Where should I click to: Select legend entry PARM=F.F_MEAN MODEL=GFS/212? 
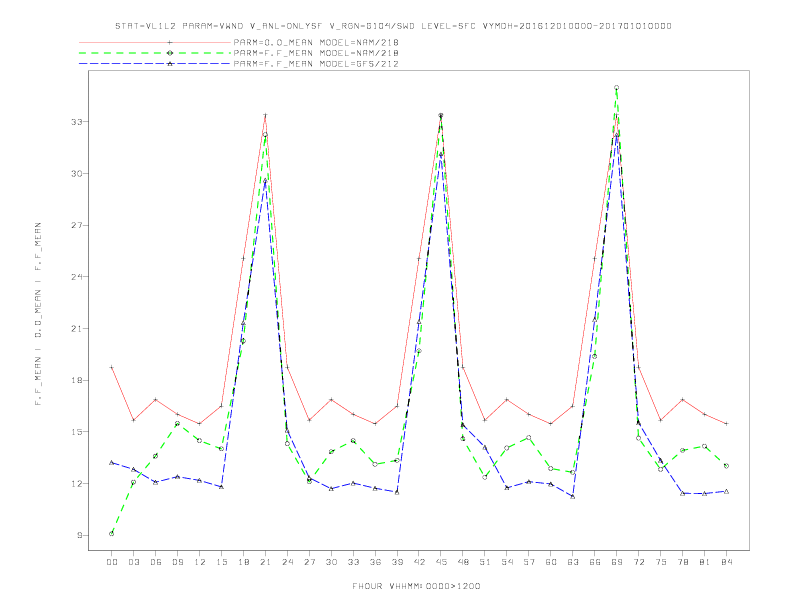316,64
